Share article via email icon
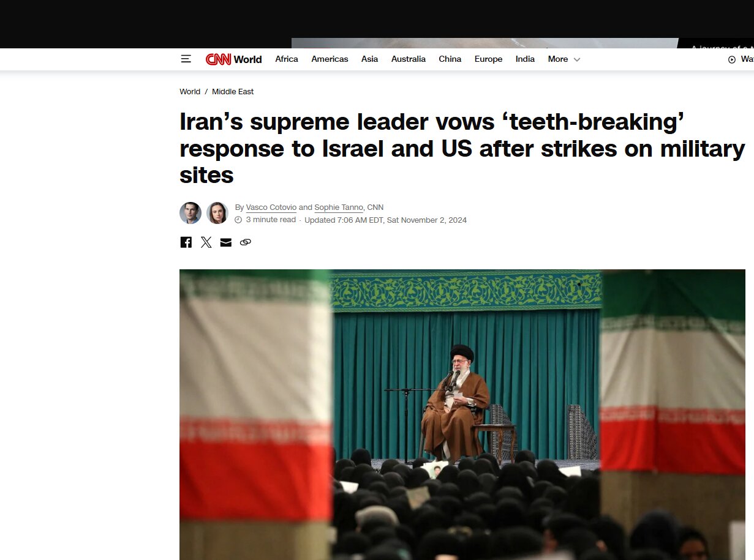 [x=226, y=242]
